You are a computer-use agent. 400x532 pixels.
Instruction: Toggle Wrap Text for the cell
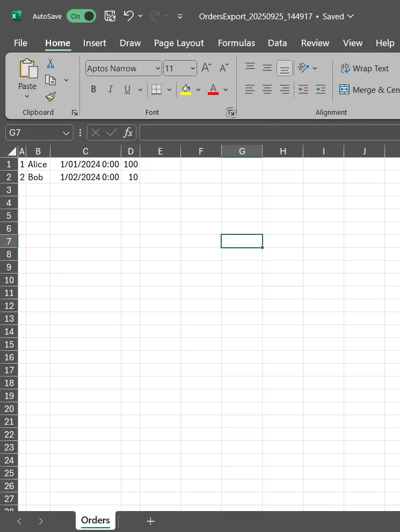pos(365,68)
